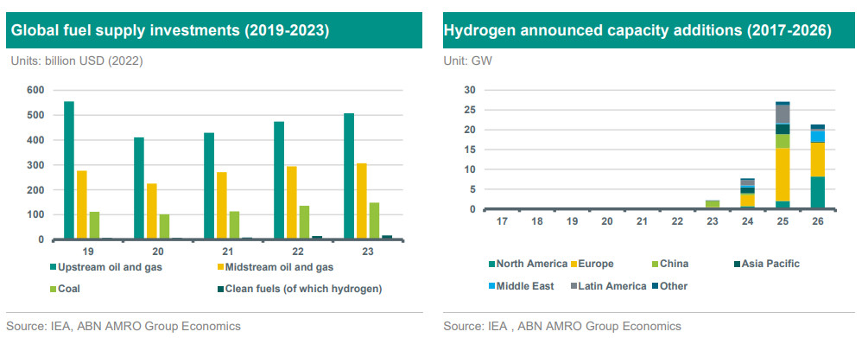Click the 'China' legend label
This screenshot has width=868, height=338.
click(x=675, y=264)
